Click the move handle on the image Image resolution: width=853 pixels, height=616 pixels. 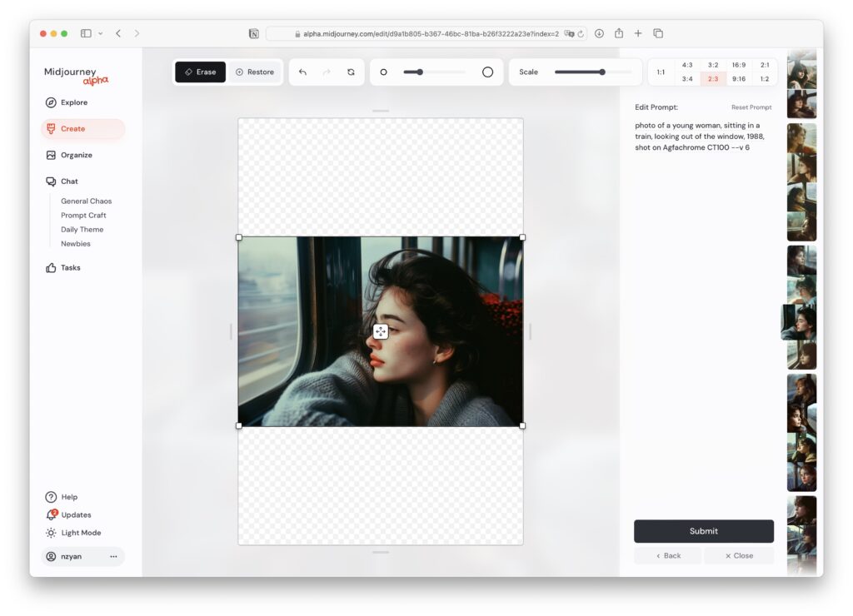[381, 331]
